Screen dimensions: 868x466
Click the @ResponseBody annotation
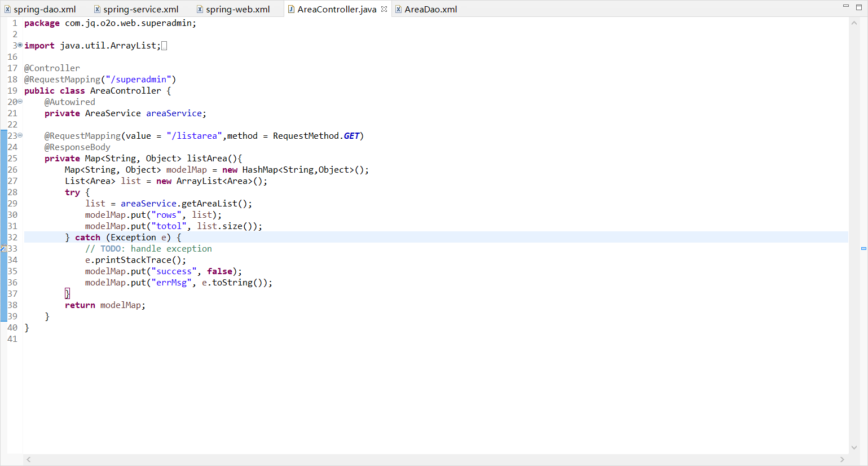tap(77, 147)
